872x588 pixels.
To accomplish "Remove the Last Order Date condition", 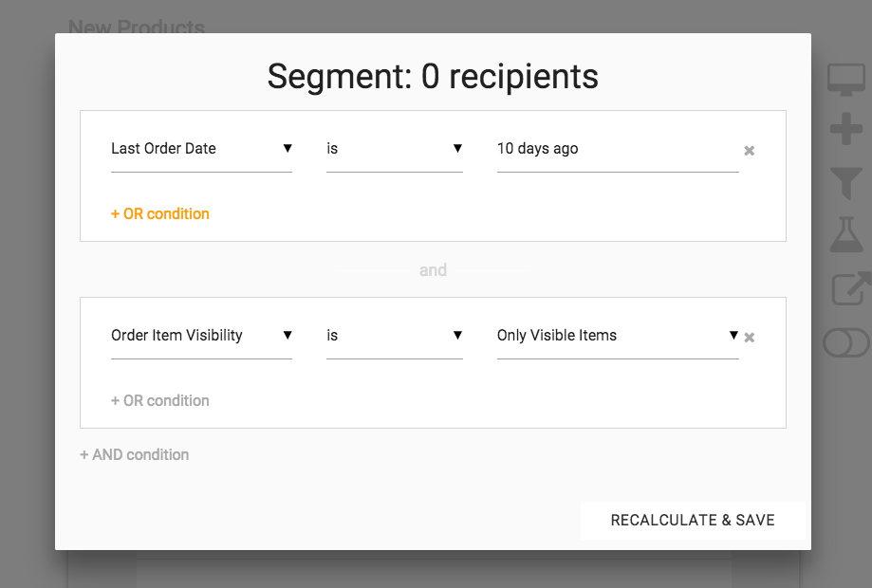I will tap(749, 151).
